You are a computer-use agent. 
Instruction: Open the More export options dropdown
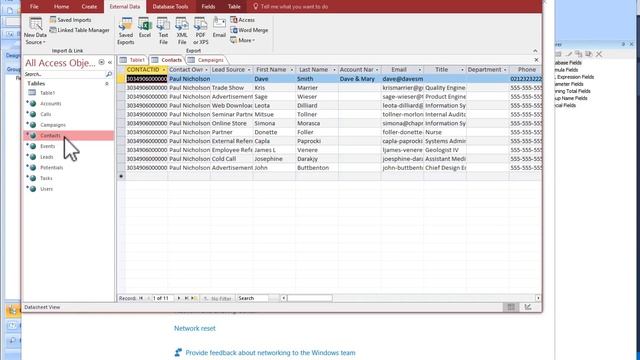pyautogui.click(x=242, y=40)
